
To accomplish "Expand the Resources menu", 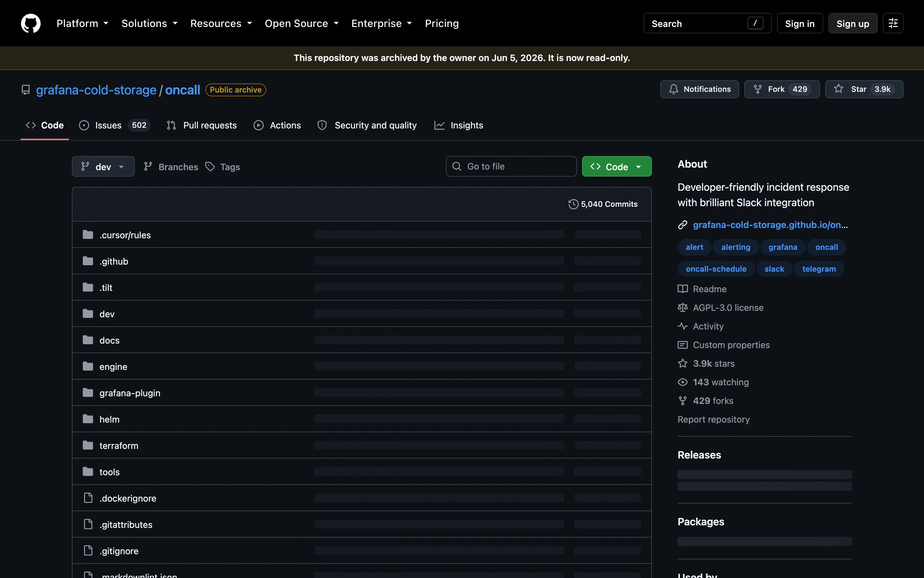I will coord(221,23).
